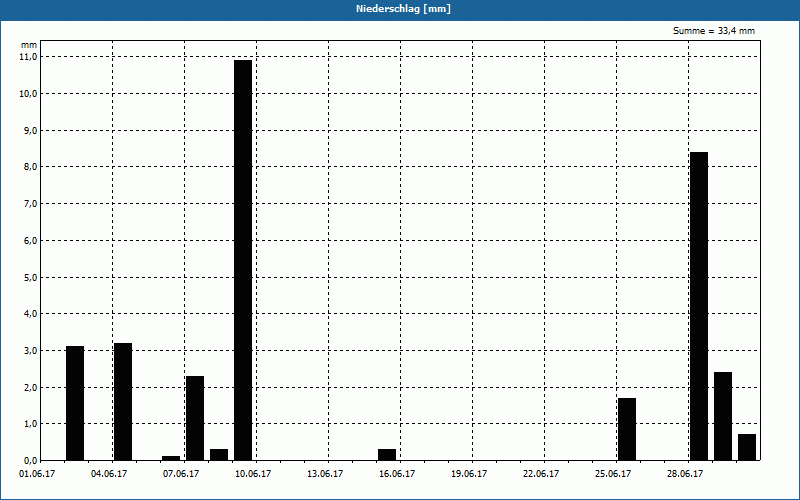The width and height of the screenshot is (800, 500).
Task: Click the 2,0 y-axis value
Action: click(x=31, y=388)
